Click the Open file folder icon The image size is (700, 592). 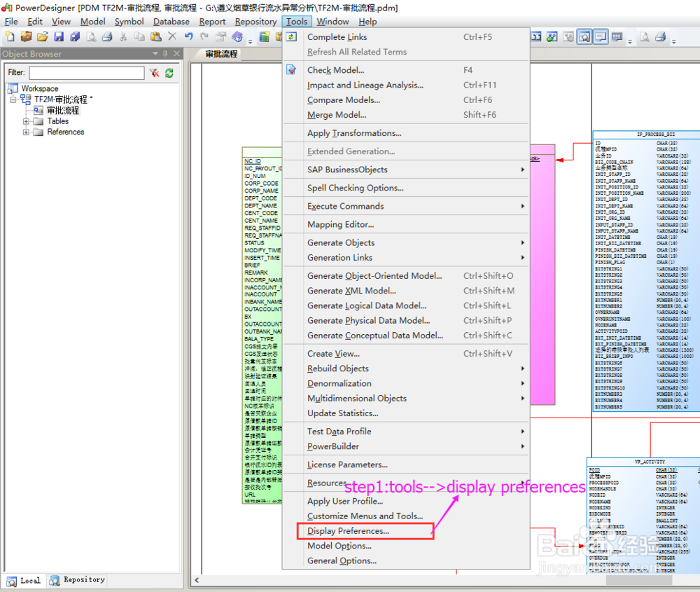43,36
